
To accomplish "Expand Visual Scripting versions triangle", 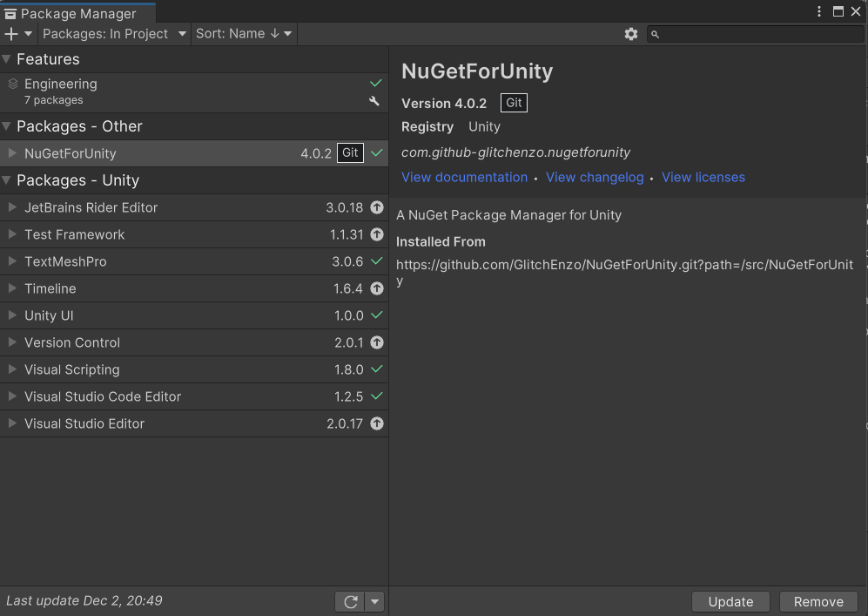I will pyautogui.click(x=12, y=369).
